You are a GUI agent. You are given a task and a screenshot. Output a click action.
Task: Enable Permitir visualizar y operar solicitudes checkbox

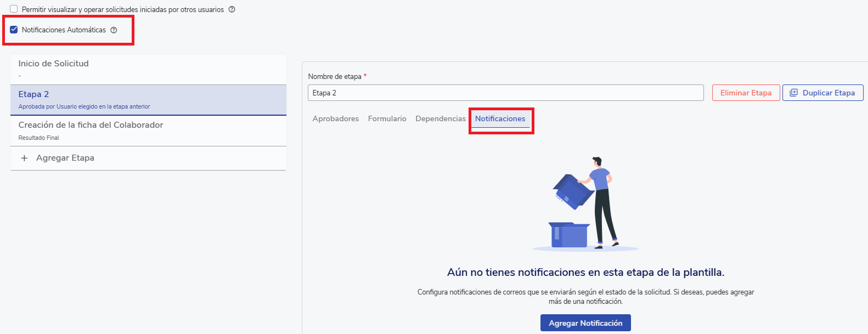click(x=14, y=9)
